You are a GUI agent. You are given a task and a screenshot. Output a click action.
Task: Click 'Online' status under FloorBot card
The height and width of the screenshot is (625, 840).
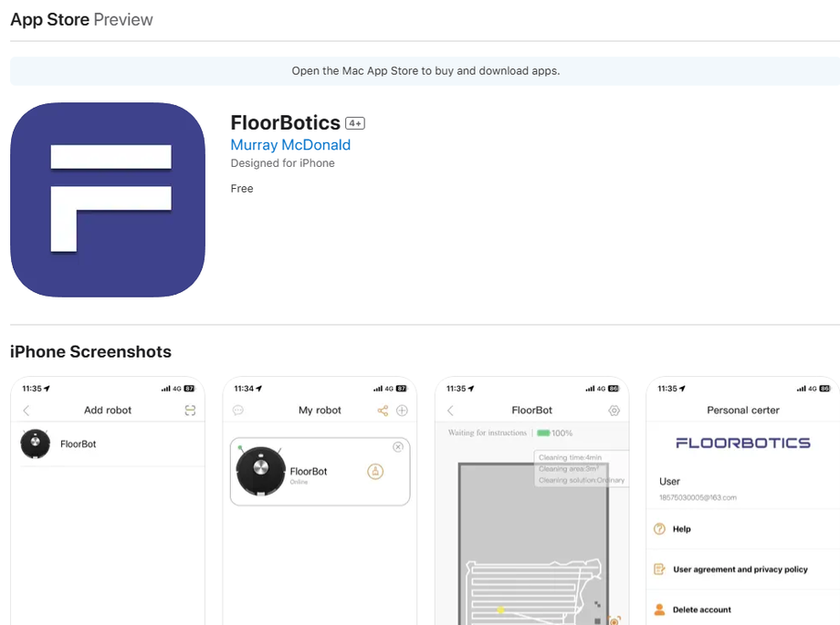point(299,482)
